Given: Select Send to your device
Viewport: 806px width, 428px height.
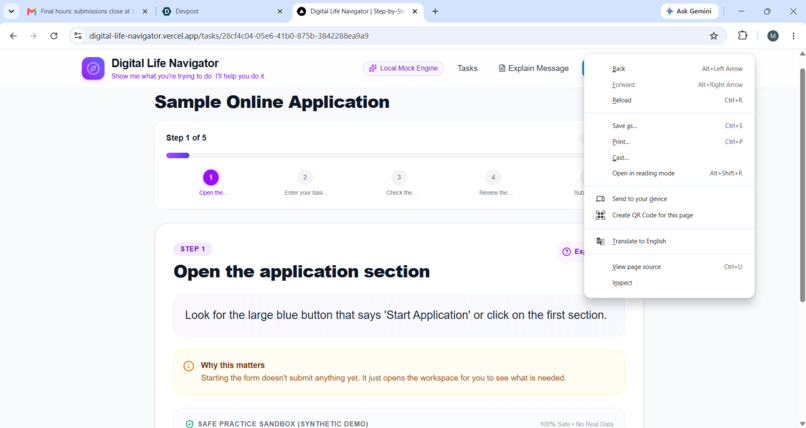Looking at the screenshot, I should pyautogui.click(x=669, y=199).
